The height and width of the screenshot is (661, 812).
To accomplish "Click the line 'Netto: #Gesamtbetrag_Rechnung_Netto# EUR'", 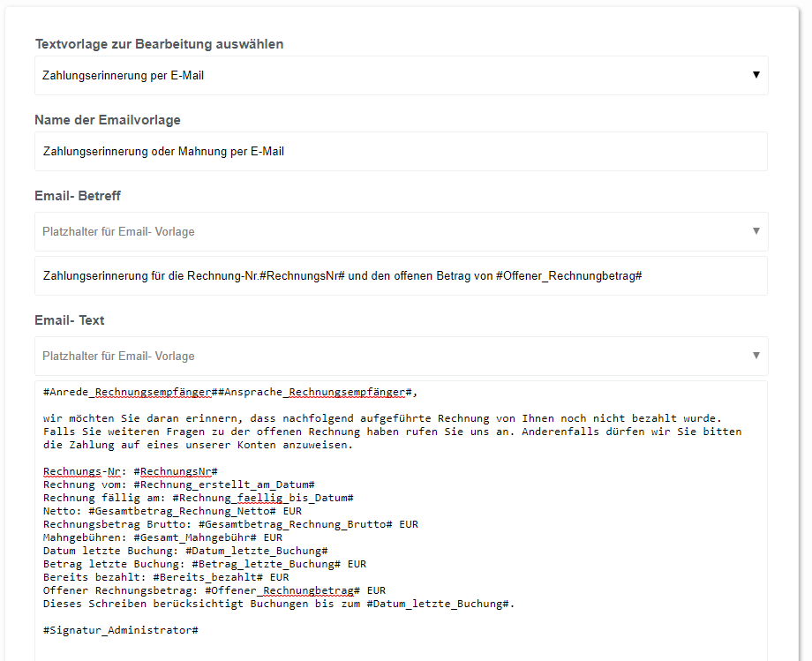I will tap(172, 511).
